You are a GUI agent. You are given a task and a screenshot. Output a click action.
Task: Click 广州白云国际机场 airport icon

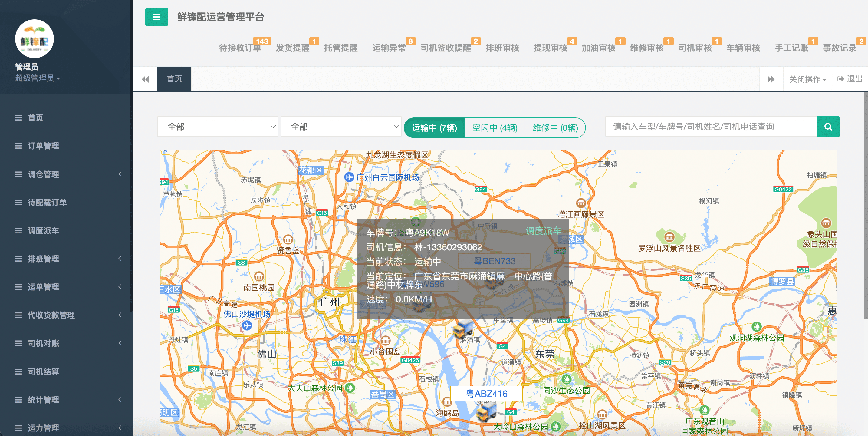[349, 177]
